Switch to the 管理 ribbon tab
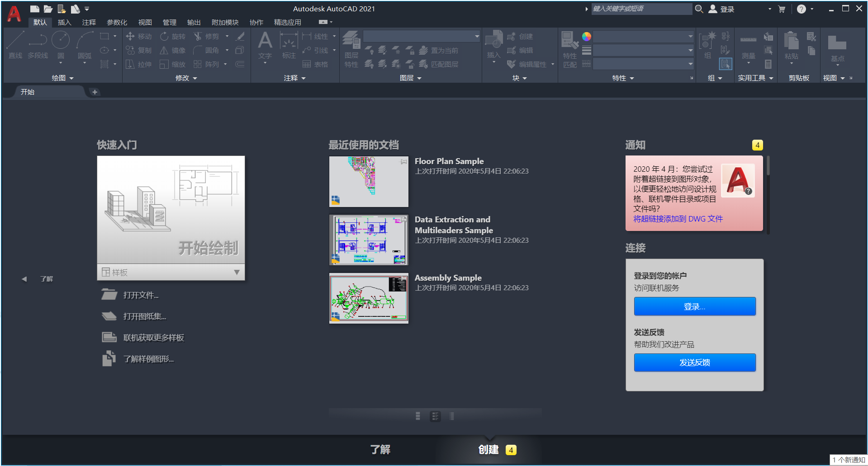The width and height of the screenshot is (868, 466). [170, 22]
